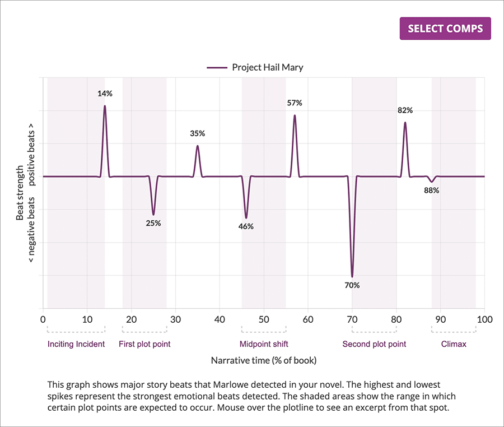Select the Climax shaded band
The width and height of the screenshot is (504, 427).
454,252
